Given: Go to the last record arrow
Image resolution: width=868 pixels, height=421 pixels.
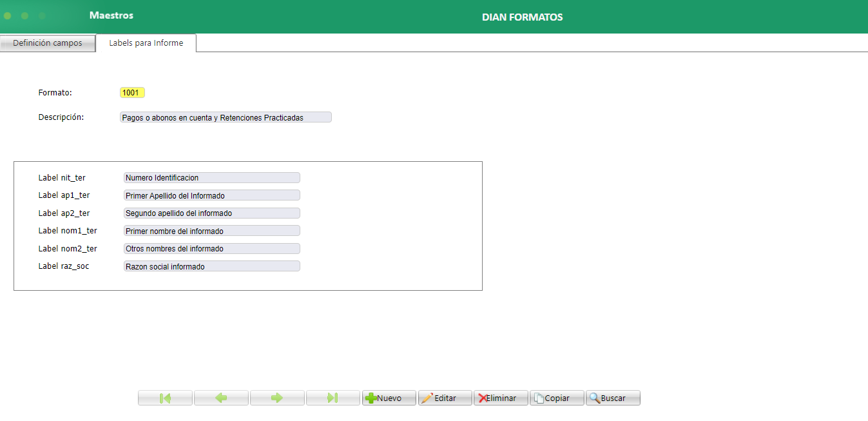Looking at the screenshot, I should point(333,398).
